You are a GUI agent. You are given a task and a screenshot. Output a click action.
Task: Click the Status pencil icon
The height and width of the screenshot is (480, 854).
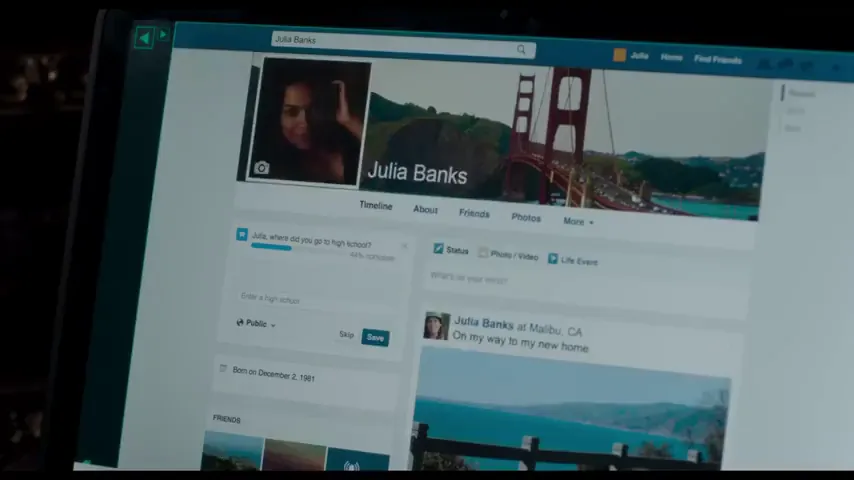tap(438, 248)
